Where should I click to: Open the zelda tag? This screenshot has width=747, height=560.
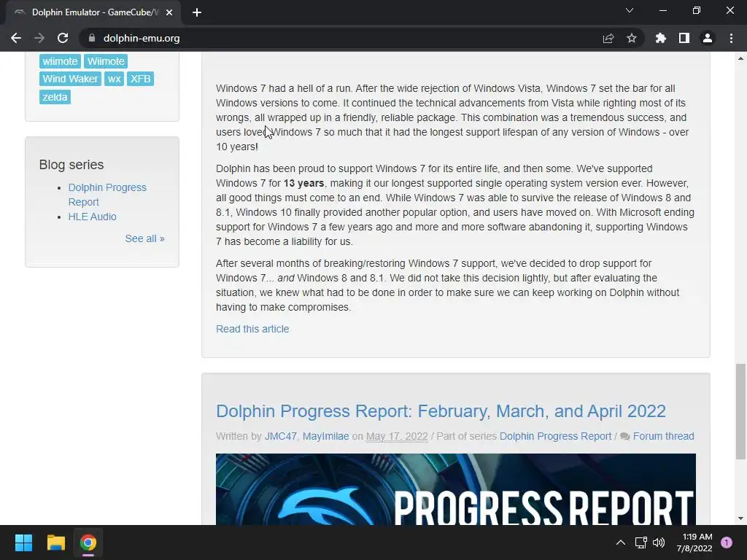point(55,97)
